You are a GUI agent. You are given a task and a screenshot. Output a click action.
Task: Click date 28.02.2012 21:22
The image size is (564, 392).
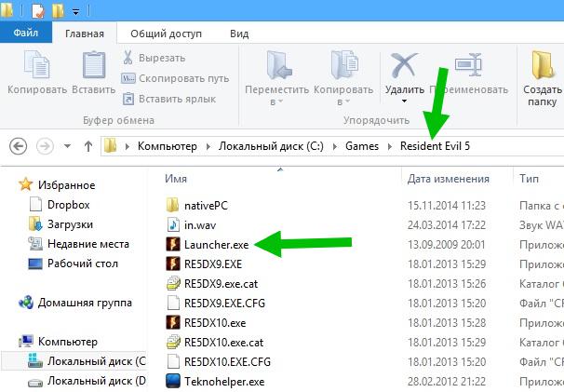point(447,381)
